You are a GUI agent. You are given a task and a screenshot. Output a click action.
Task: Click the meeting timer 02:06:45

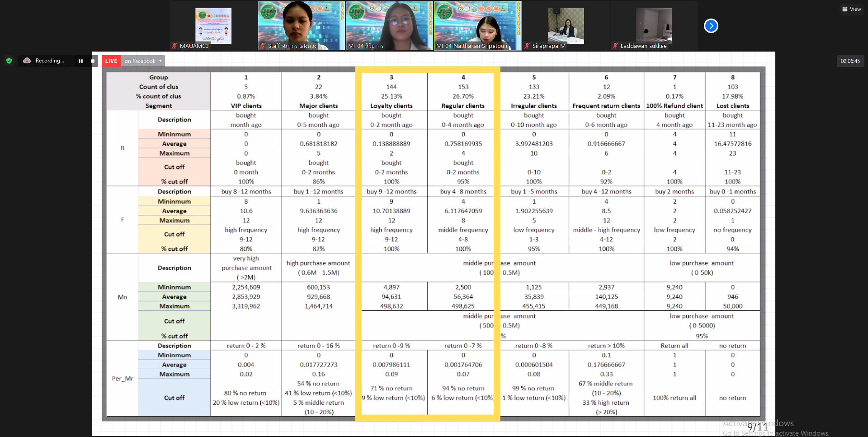[850, 61]
